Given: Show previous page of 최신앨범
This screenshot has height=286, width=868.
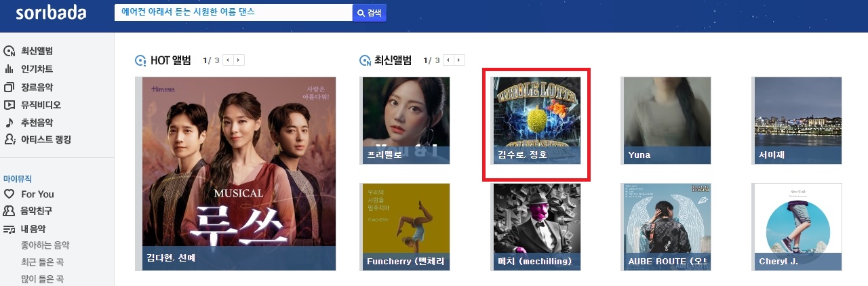Looking at the screenshot, I should [x=449, y=60].
